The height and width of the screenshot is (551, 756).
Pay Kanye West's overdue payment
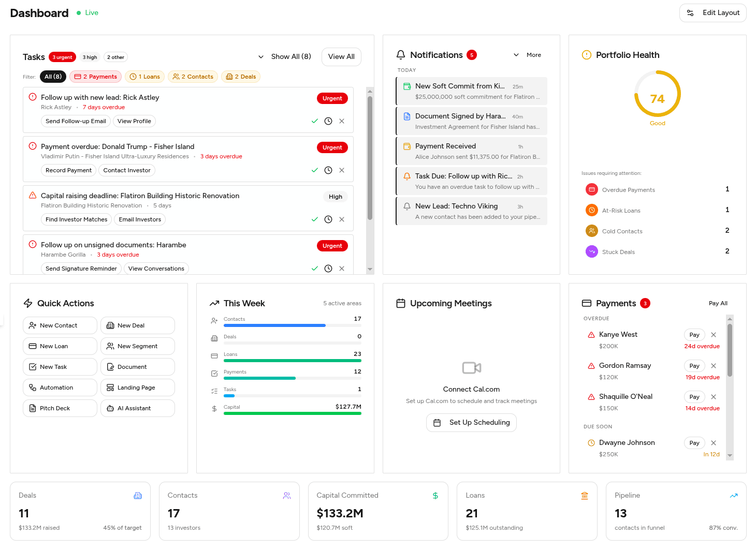694,335
